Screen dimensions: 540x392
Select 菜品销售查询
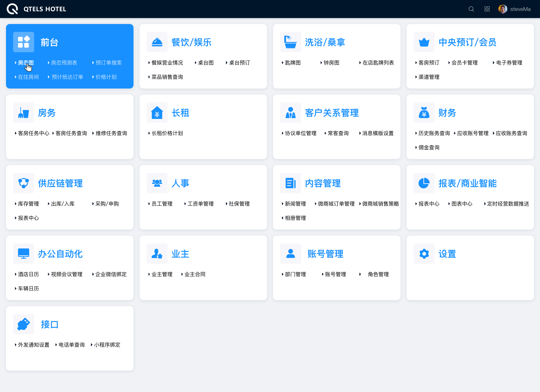[167, 77]
